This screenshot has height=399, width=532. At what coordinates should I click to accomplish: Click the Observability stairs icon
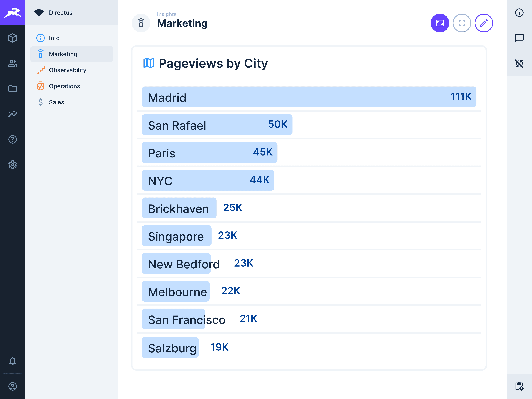[x=40, y=70]
